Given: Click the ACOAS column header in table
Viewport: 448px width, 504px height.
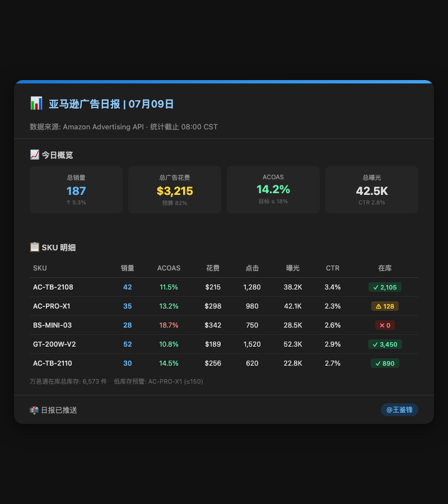Looking at the screenshot, I should (169, 268).
